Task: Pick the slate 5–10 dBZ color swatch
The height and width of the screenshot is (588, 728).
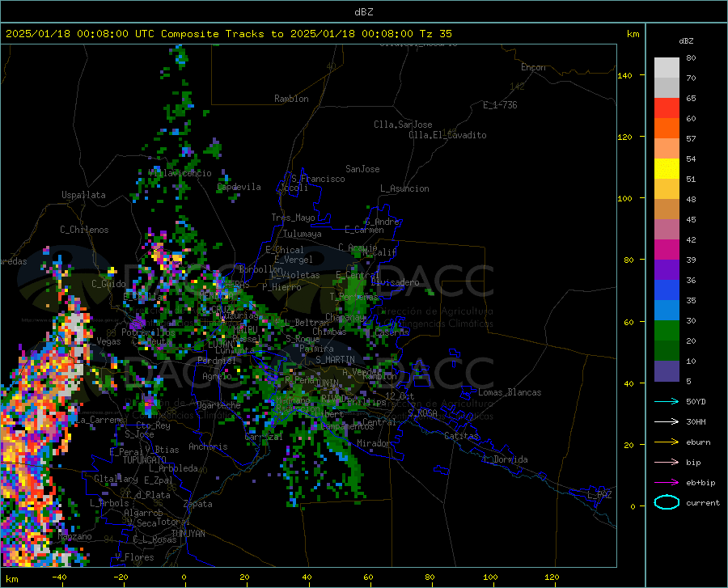Action: 667,371
